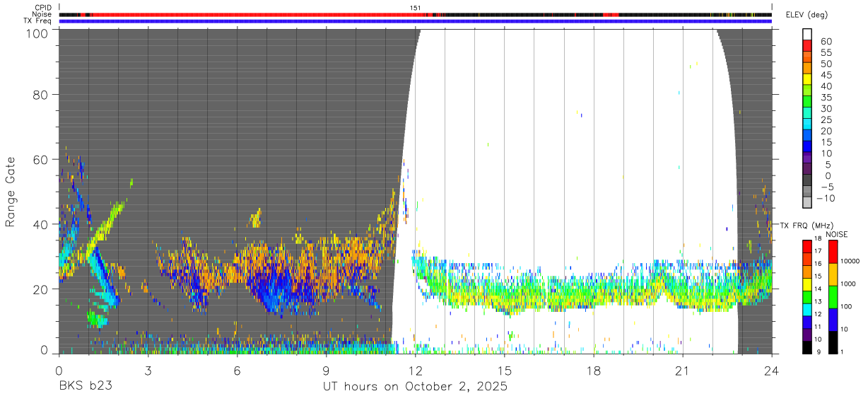868x401 pixels.
Task: Click the UT hours on October 2, 2025 title
Action: pyautogui.click(x=416, y=387)
